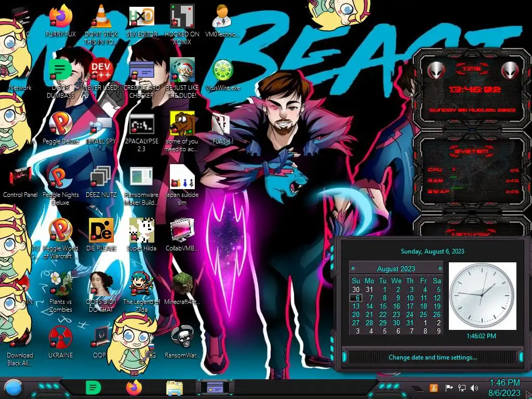Viewport: 532px width, 399px height.
Task: Open File Explorer from the taskbar
Action: click(x=175, y=388)
